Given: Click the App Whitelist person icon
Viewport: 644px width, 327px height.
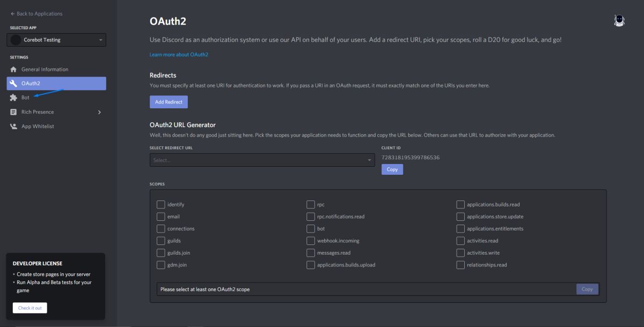Looking at the screenshot, I should tap(13, 127).
